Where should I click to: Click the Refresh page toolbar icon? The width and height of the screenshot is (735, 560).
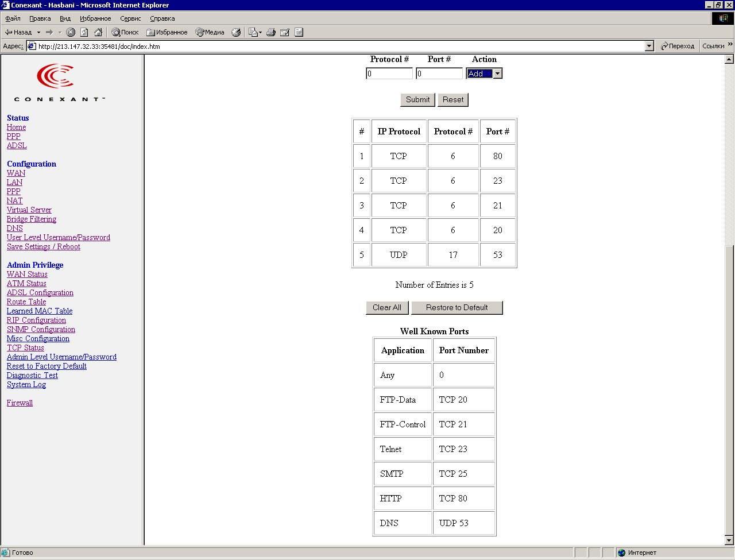(x=84, y=32)
